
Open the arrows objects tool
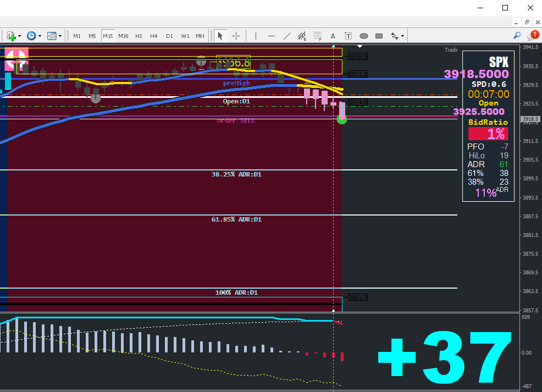coord(394,36)
